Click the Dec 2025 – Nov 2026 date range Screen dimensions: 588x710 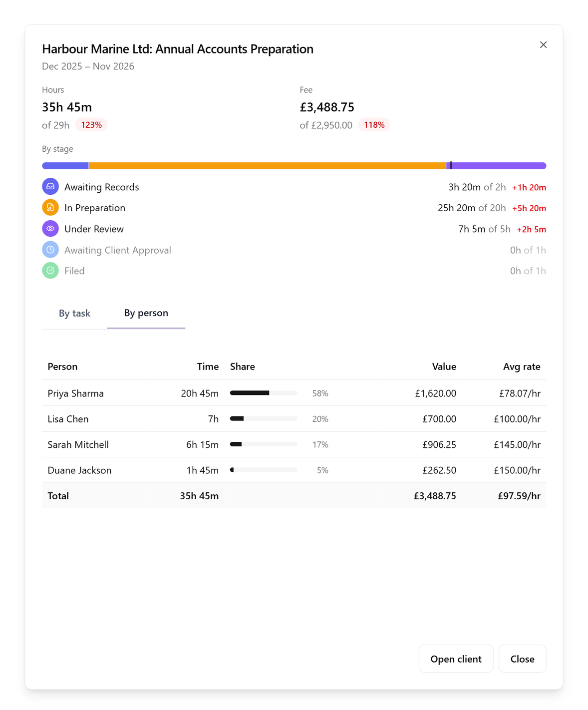[x=88, y=66]
